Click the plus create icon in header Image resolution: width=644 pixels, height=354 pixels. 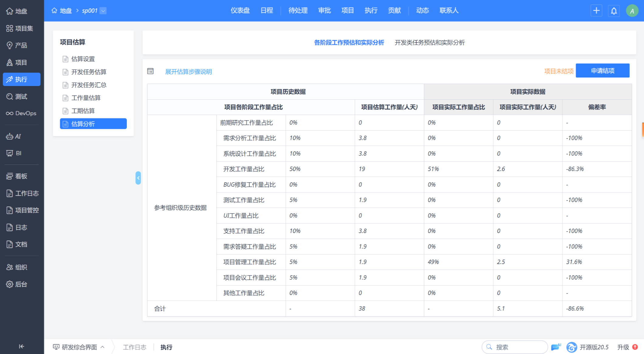(x=596, y=11)
